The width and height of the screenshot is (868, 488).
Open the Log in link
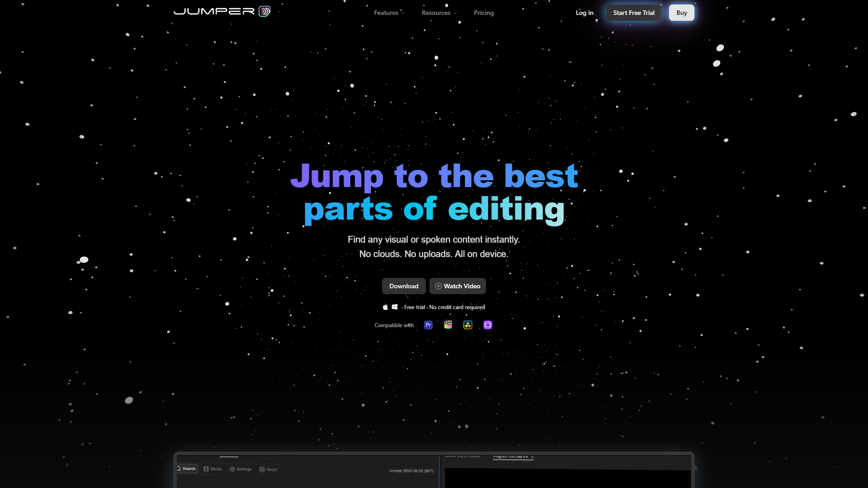(x=585, y=13)
